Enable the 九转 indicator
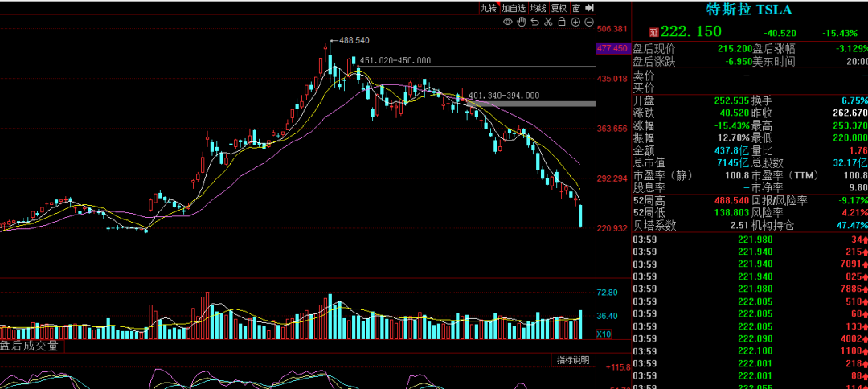Screen dimensions: 868x389 pos(489,8)
